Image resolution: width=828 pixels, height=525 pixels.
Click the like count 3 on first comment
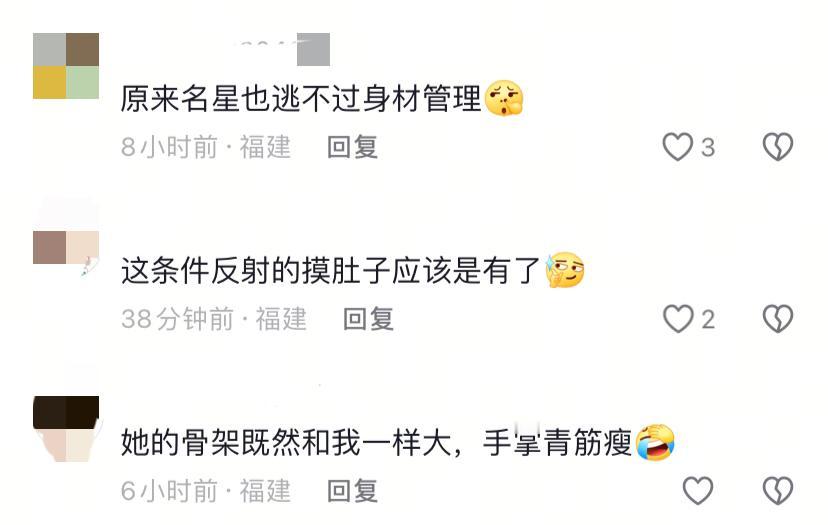[x=708, y=147]
